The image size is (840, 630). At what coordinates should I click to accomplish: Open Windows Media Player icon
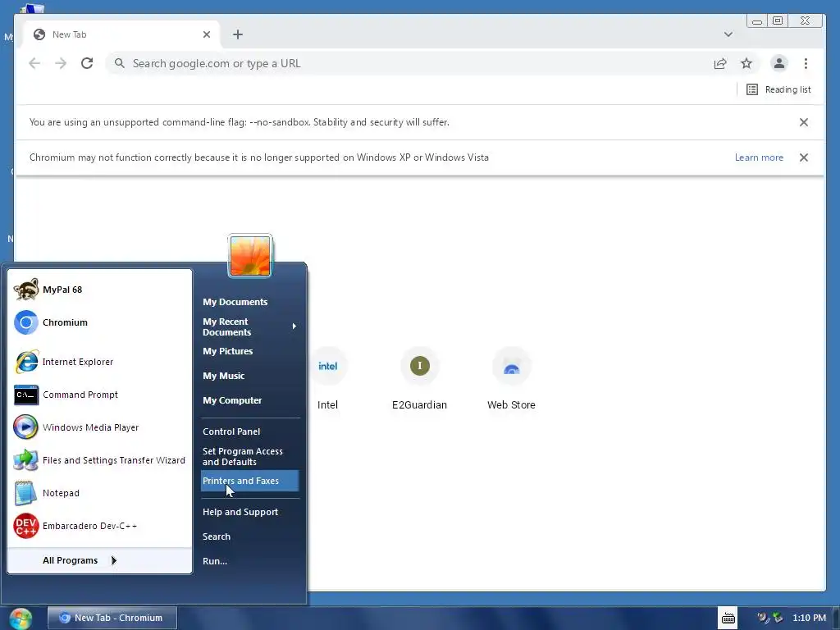coord(25,427)
